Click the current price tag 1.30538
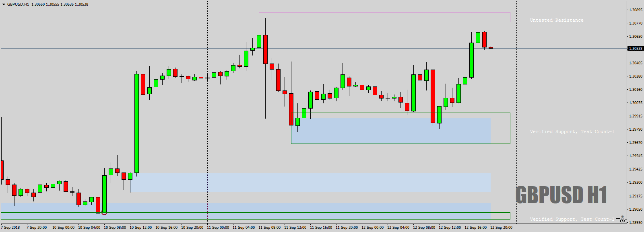644x232 pixels. [x=636, y=49]
